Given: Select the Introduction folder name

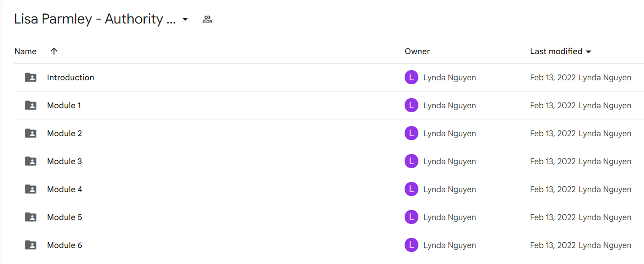Looking at the screenshot, I should point(71,77).
